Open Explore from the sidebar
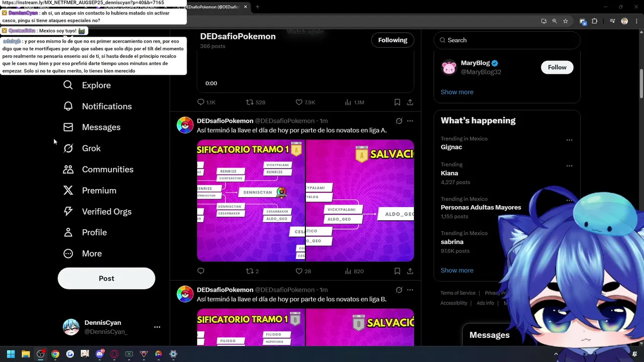Image resolution: width=644 pixels, height=362 pixels. pos(87,85)
